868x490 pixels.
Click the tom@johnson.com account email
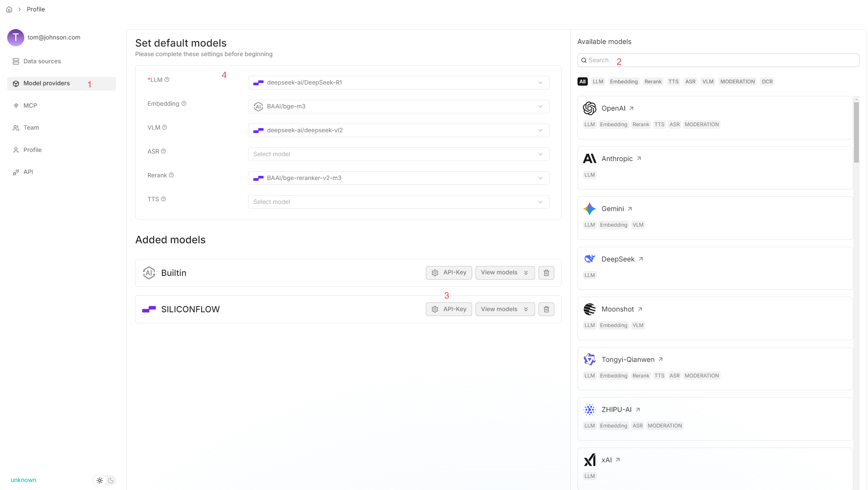(x=54, y=38)
